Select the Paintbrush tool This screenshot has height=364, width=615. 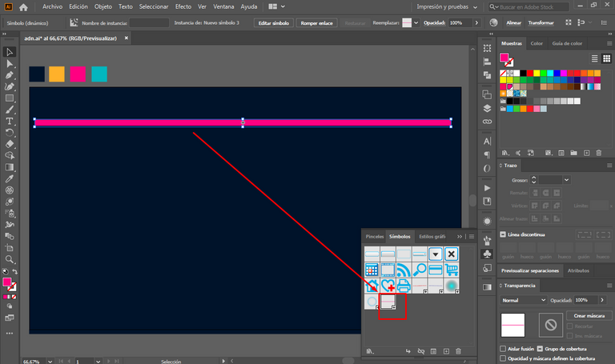[x=10, y=110]
